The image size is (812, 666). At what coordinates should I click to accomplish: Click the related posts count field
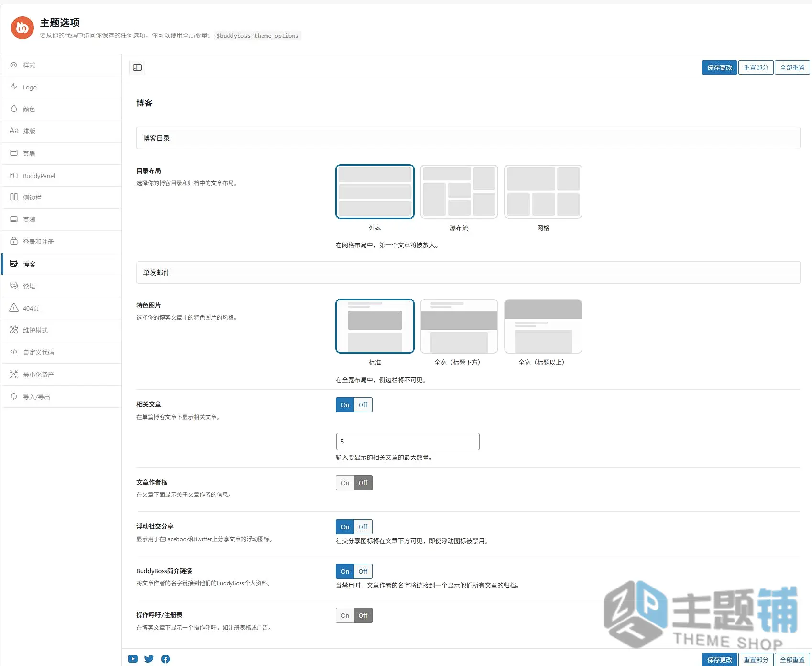tap(407, 442)
